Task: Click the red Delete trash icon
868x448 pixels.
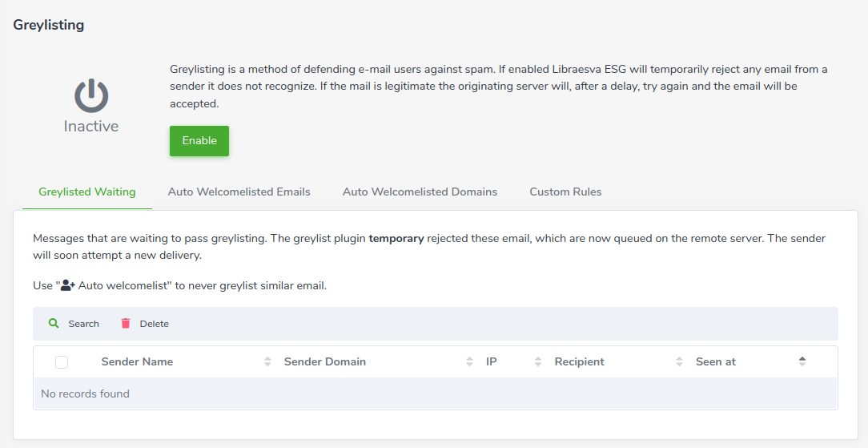Action: [x=126, y=324]
